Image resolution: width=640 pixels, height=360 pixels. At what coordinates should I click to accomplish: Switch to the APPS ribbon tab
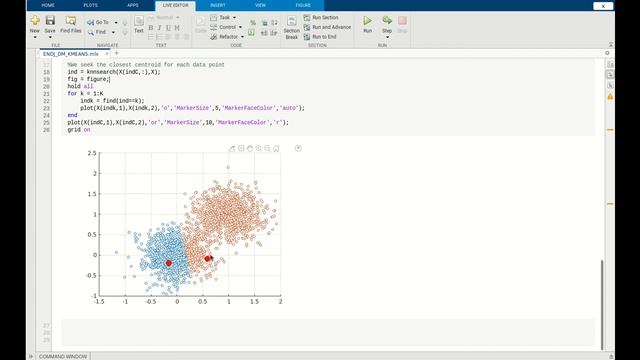[133, 5]
